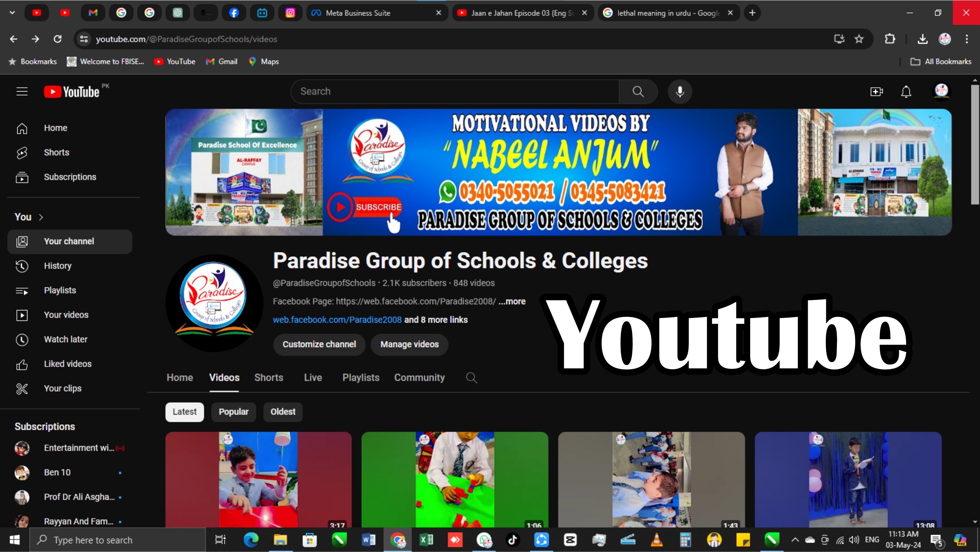The width and height of the screenshot is (980, 552).
Task: Click the YouTube voice search microphone
Action: tap(680, 91)
